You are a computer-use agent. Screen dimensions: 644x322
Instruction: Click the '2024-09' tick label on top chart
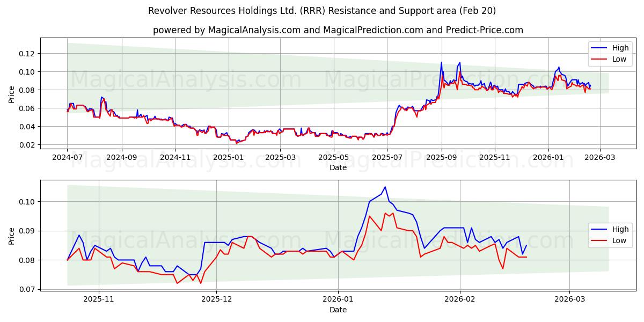121,158
